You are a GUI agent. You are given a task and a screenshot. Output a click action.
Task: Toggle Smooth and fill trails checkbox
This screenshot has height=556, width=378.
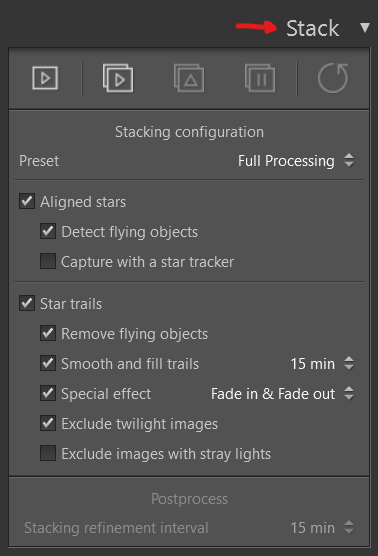(48, 363)
